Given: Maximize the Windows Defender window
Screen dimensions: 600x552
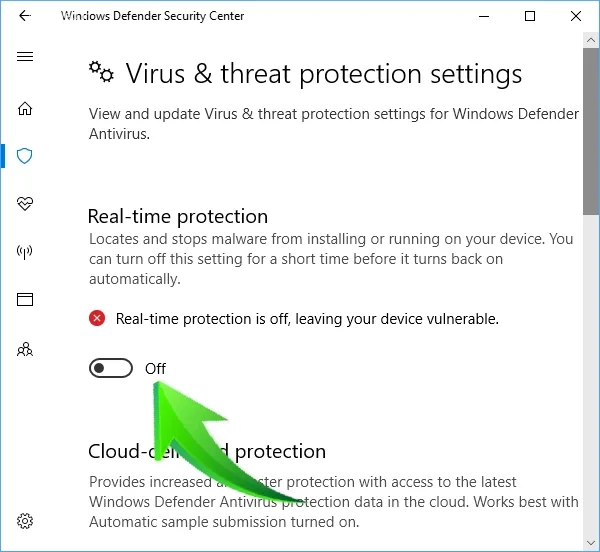Looking at the screenshot, I should (530, 16).
